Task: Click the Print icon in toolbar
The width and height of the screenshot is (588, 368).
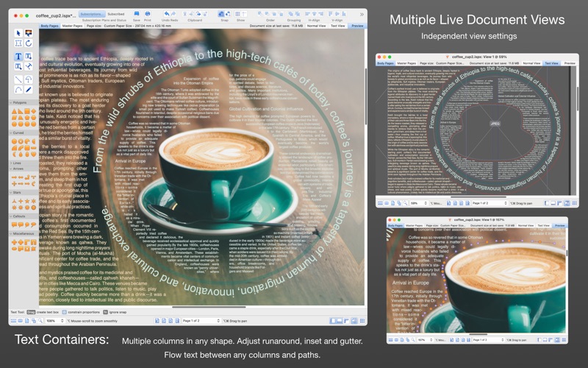Action: [148, 14]
